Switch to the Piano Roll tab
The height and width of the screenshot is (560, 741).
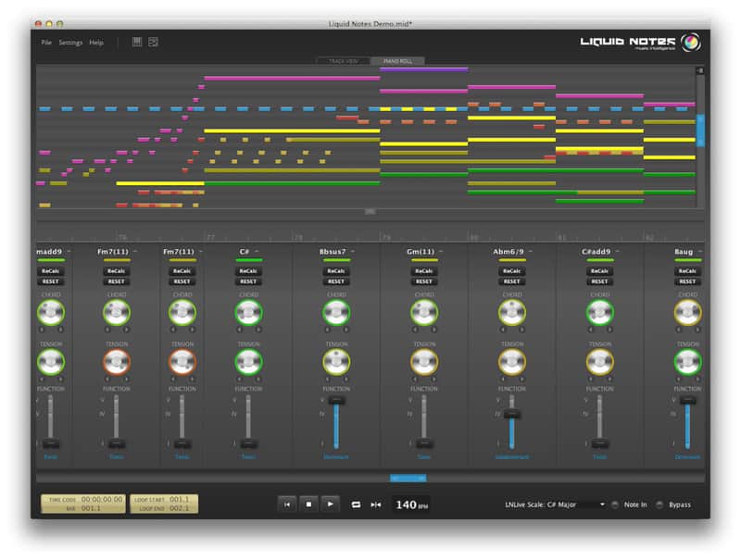point(397,61)
